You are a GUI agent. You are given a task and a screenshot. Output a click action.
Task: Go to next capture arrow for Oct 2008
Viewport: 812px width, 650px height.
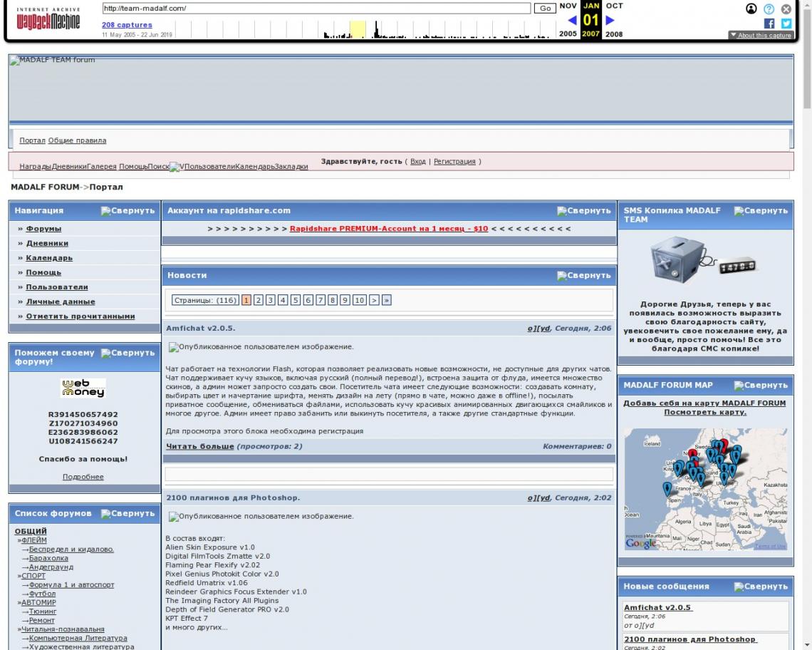tap(610, 20)
